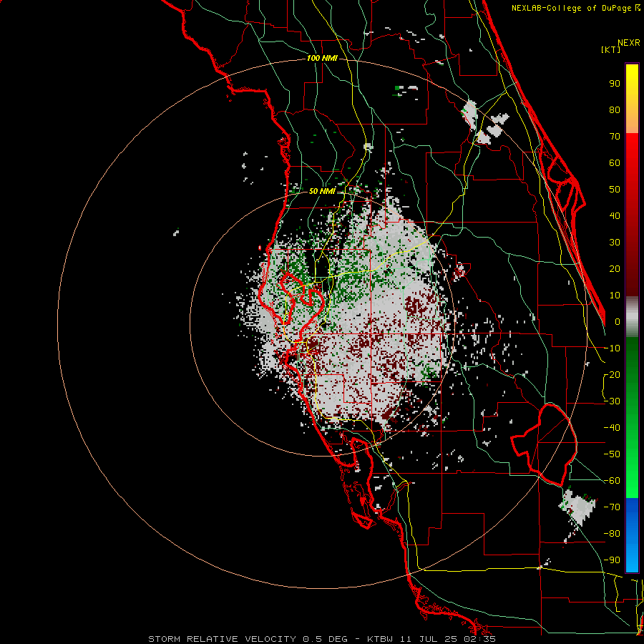Viewport: 644px width, 644px height.
Task: Pick the gray zero-velocity segment of the color bar
Action: [632, 317]
